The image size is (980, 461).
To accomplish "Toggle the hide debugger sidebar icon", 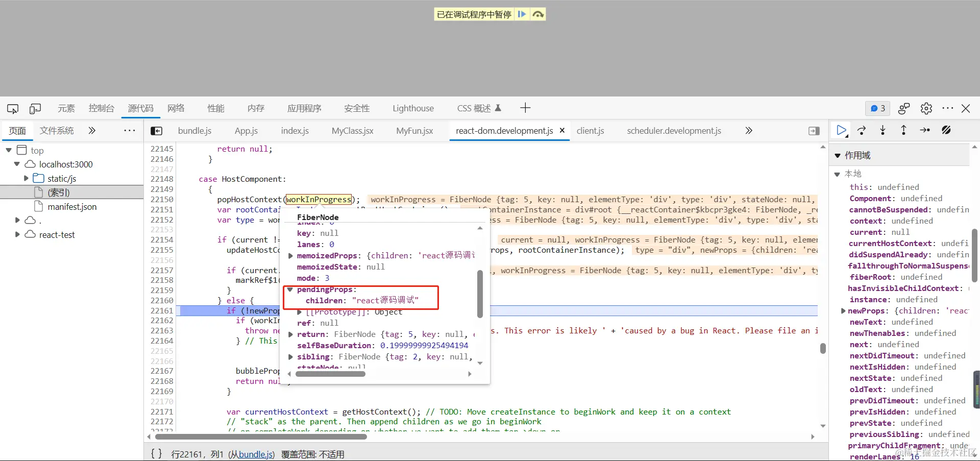I will [x=814, y=131].
